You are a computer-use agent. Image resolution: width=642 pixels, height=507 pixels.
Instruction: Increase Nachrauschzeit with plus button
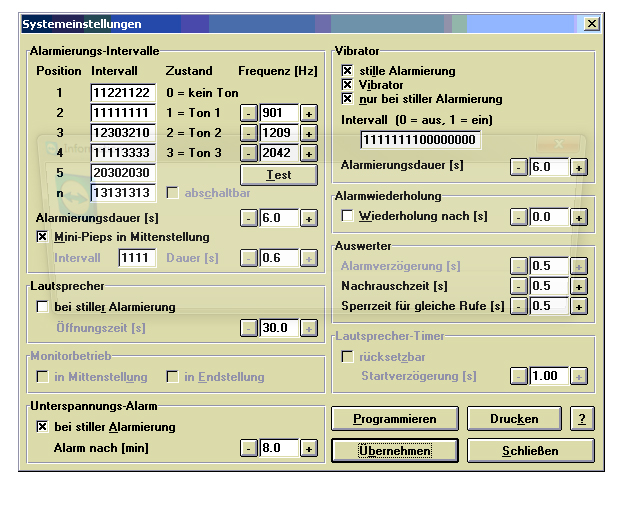pos(578,286)
